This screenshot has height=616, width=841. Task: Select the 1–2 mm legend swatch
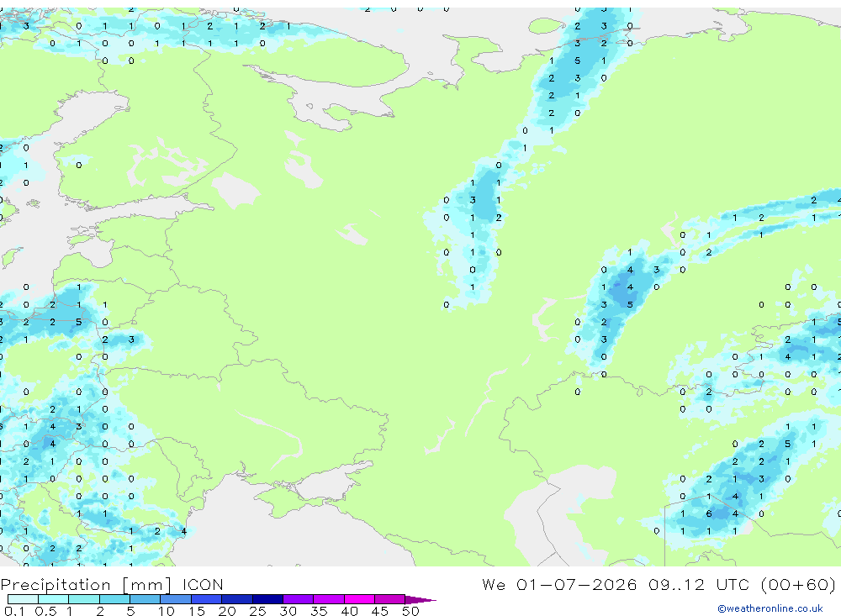[x=84, y=599]
